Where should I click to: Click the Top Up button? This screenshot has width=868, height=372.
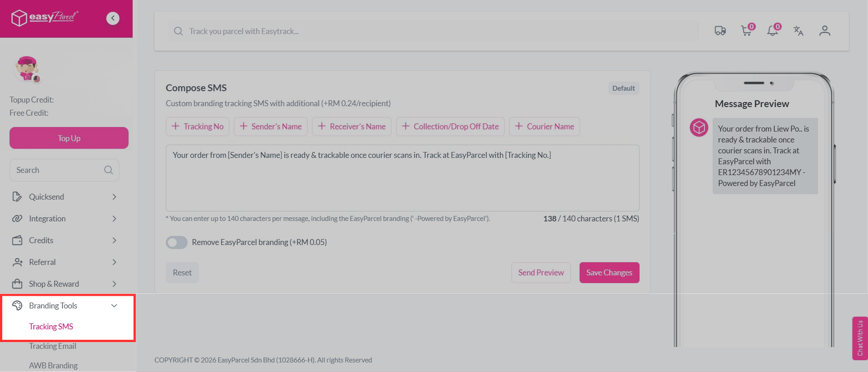click(x=69, y=138)
